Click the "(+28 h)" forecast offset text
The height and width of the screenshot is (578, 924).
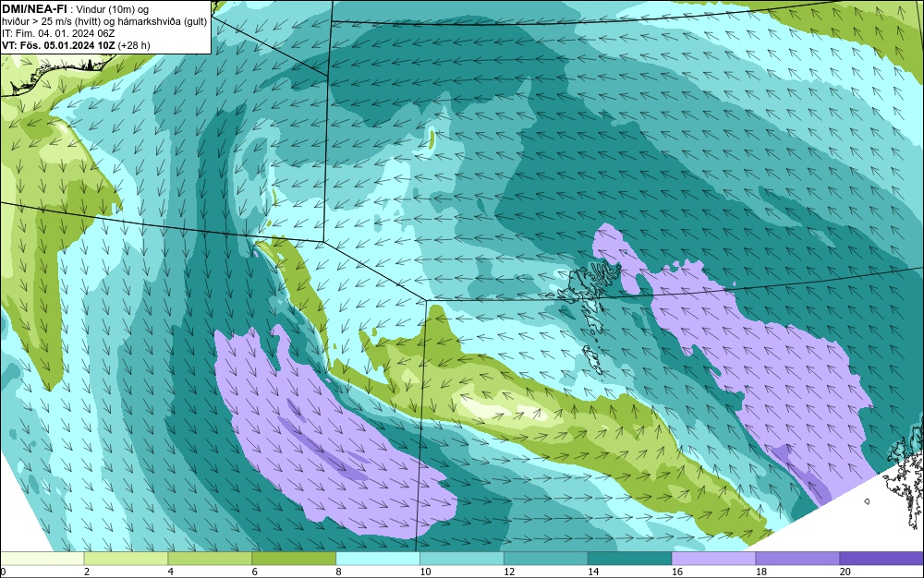[x=134, y=45]
